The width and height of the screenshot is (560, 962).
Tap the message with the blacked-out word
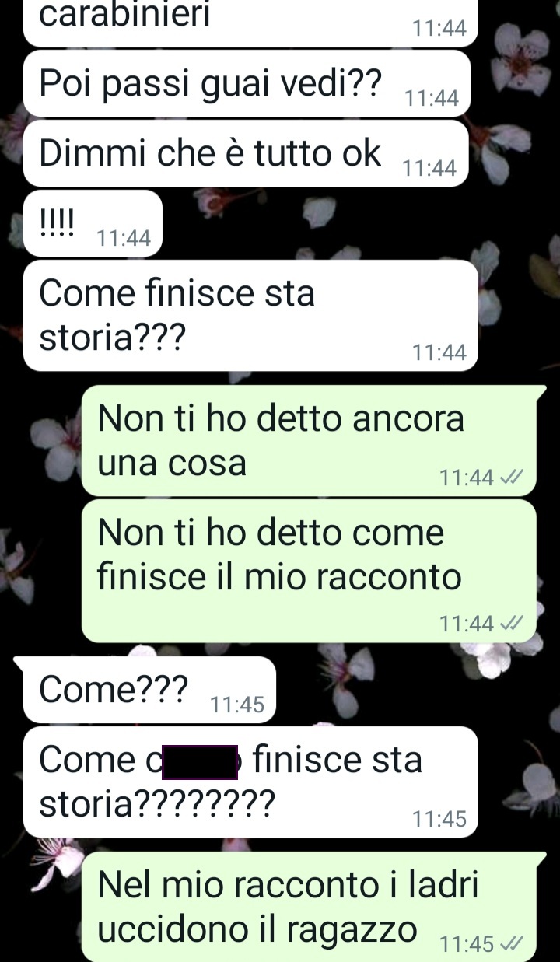click(x=250, y=782)
